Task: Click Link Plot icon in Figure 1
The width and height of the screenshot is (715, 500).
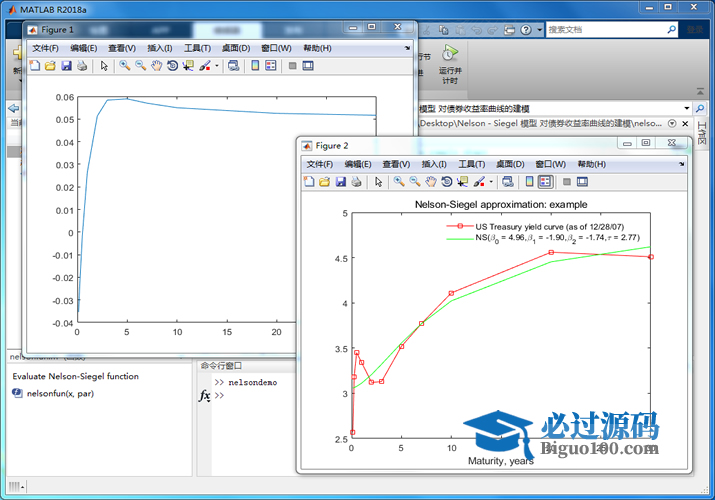Action: pyautogui.click(x=233, y=66)
